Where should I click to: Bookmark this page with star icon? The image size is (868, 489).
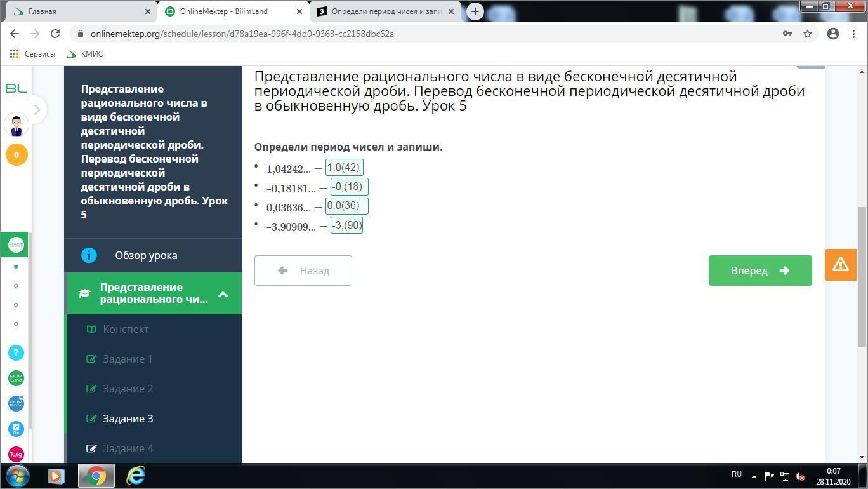tap(808, 34)
